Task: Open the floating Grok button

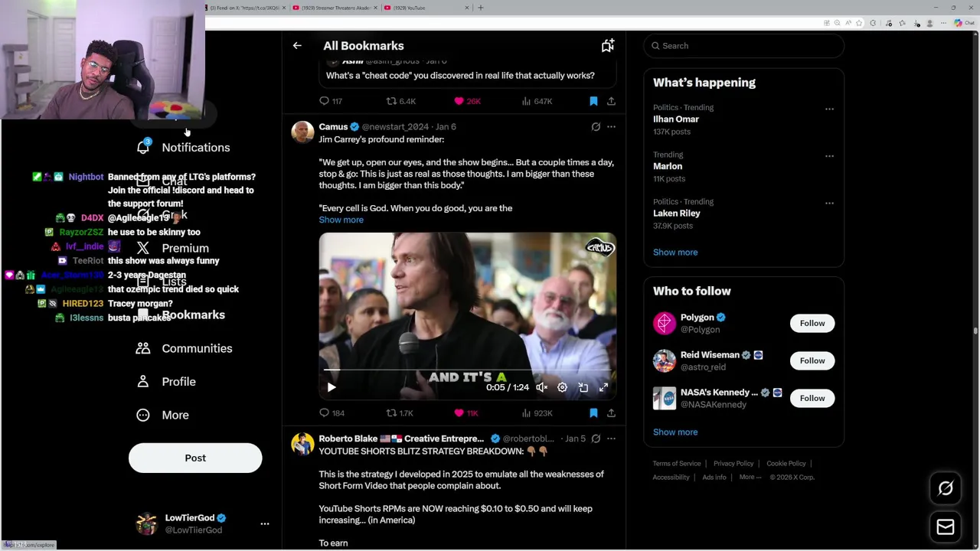Action: 946,488
